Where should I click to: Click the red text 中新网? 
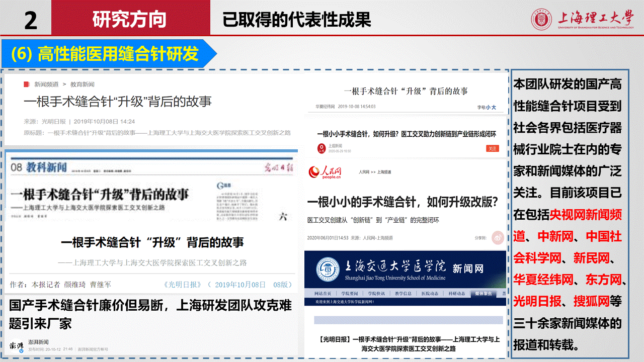coord(555,236)
